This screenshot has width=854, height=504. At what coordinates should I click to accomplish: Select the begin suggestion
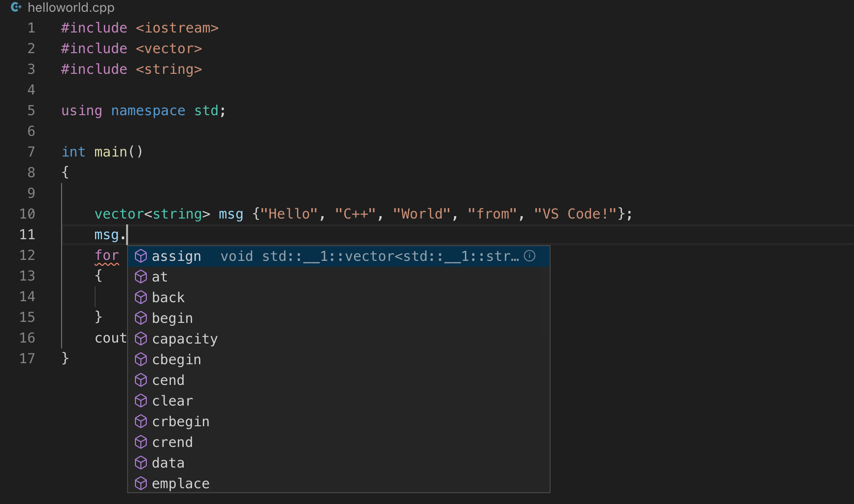click(339, 318)
